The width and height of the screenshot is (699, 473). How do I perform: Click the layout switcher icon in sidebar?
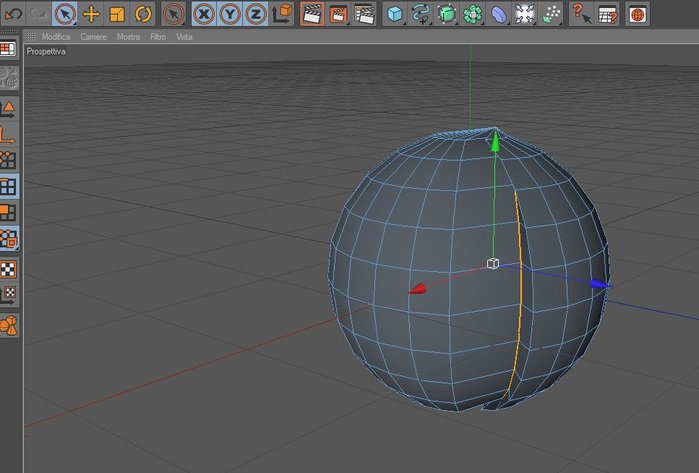pyautogui.click(x=8, y=49)
